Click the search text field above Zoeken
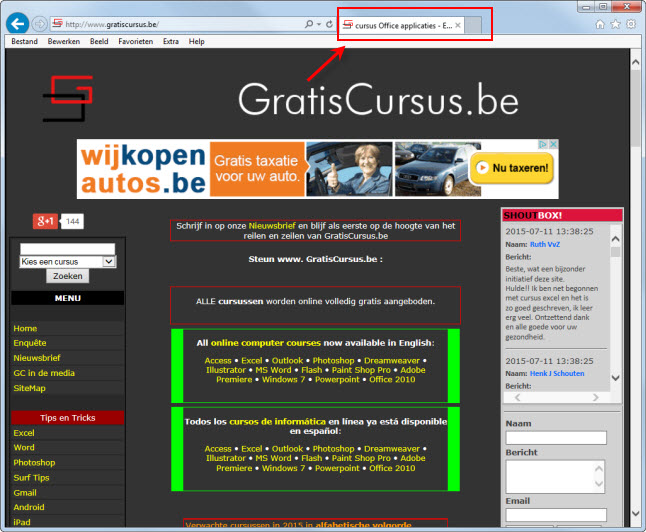Screen dimensions: 646x532 tap(68, 248)
